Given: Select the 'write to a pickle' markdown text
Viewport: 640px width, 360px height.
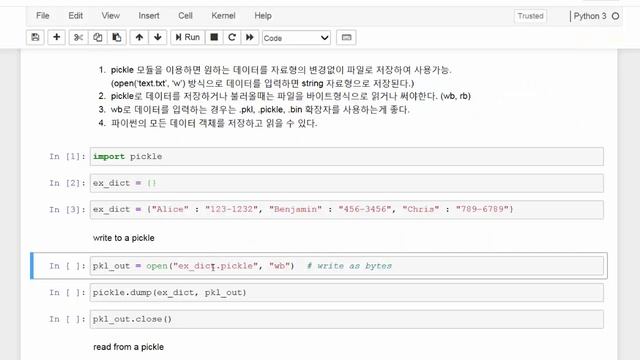Looking at the screenshot, I should (x=124, y=238).
